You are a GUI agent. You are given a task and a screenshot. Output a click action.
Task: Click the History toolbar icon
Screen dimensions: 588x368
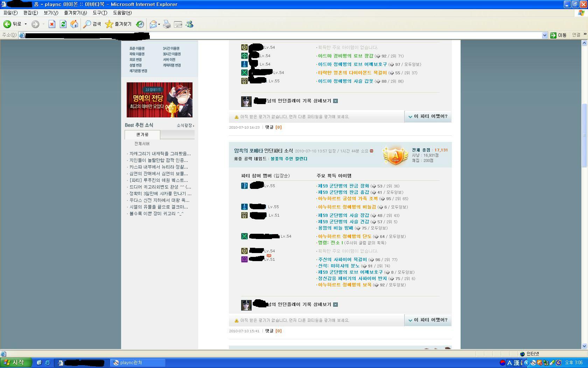(140, 24)
